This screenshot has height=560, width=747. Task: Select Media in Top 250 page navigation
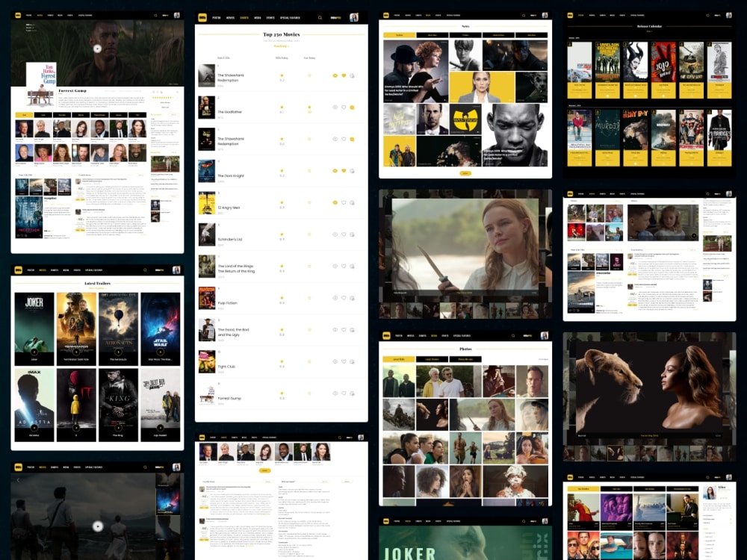click(x=258, y=18)
